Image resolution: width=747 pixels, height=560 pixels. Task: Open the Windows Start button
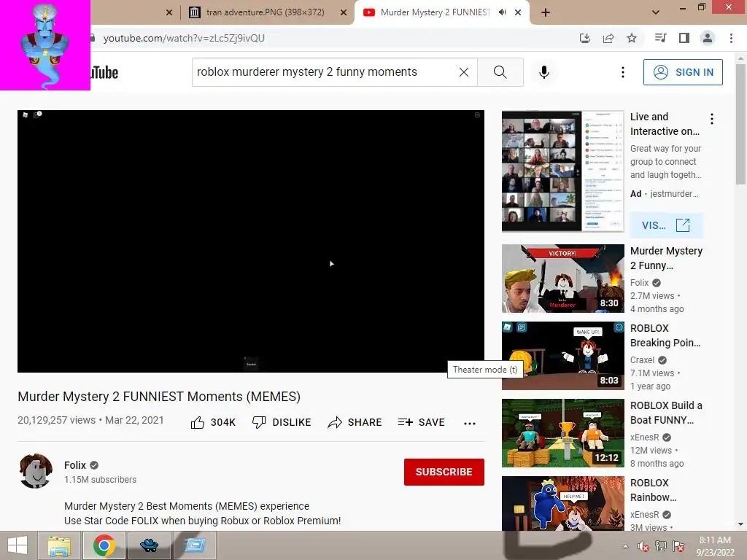point(18,545)
